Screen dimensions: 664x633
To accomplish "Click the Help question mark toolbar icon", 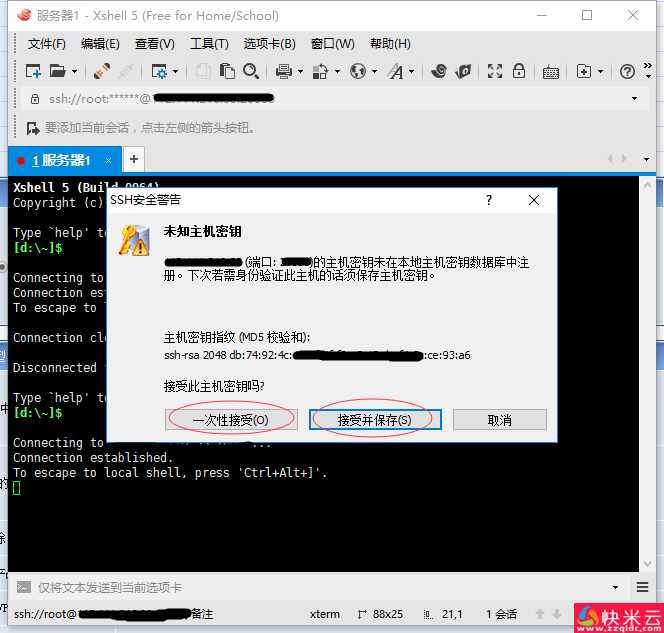I will [x=627, y=71].
